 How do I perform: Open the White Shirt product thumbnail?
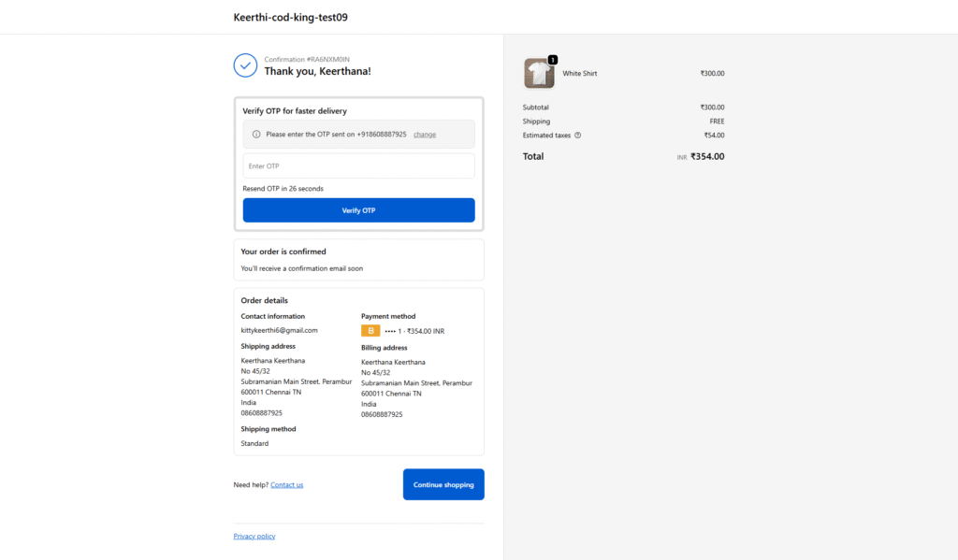539,74
